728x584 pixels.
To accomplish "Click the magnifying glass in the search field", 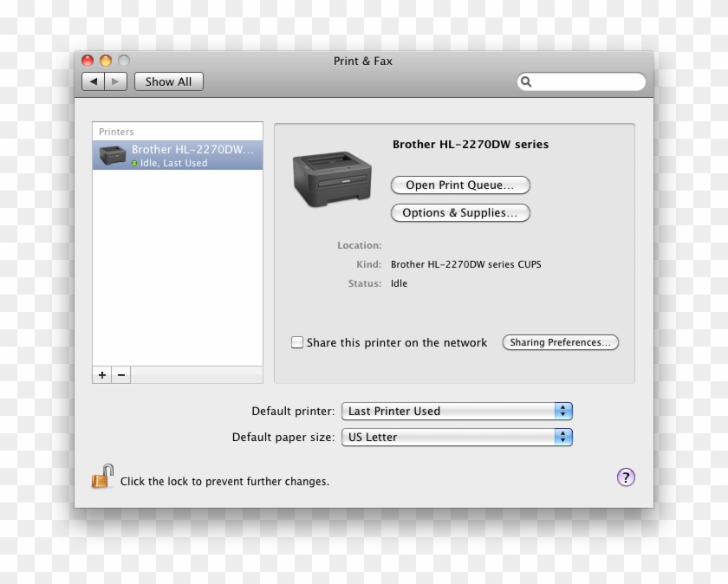I will 526,81.
